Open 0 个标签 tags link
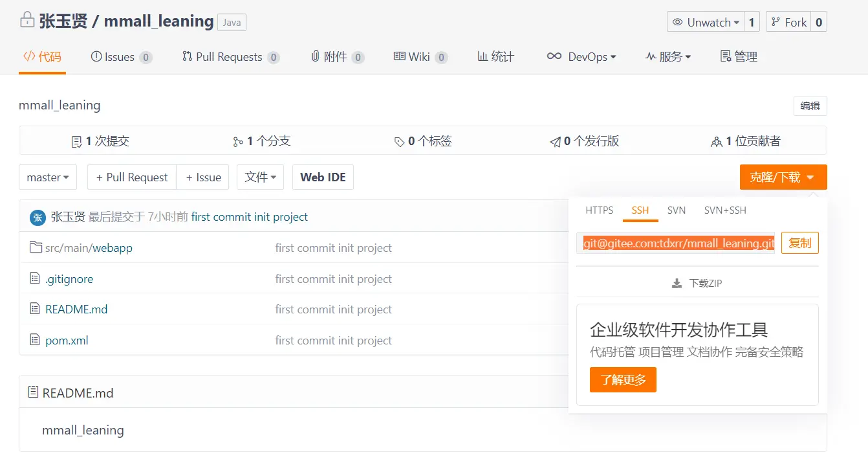This screenshot has height=461, width=868. point(423,141)
